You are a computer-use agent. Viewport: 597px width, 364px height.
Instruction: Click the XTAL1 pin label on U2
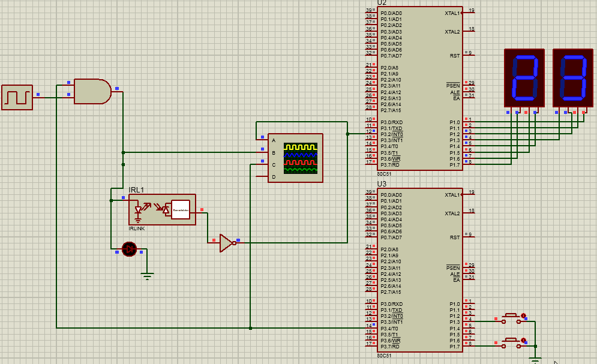(452, 13)
